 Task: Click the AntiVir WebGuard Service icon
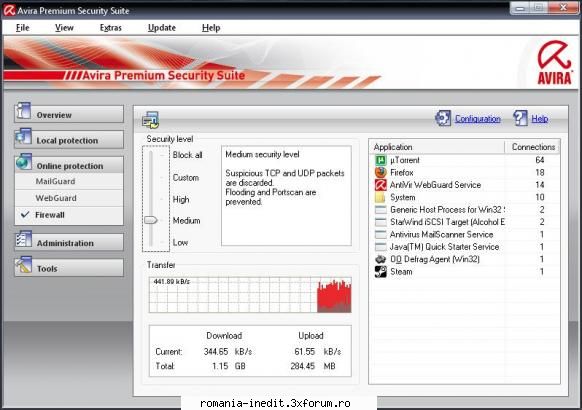380,185
